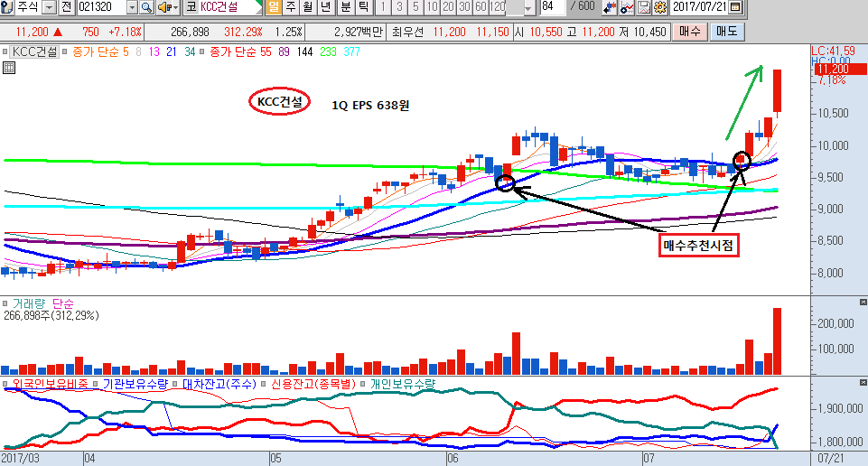Viewport: 868px width, 466px height.
Task: Open the indicator line chart tool icon
Action: click(x=627, y=7)
